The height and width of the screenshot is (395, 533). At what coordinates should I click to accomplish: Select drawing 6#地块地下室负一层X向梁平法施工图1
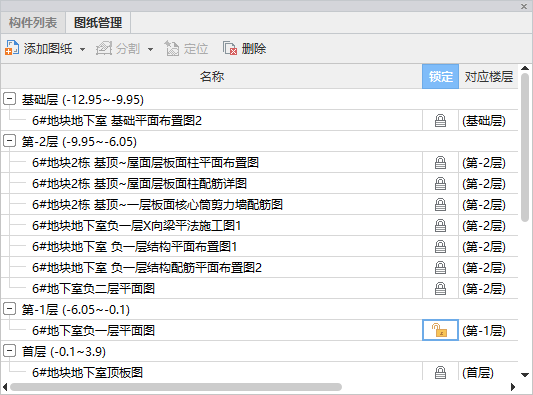tap(137, 226)
